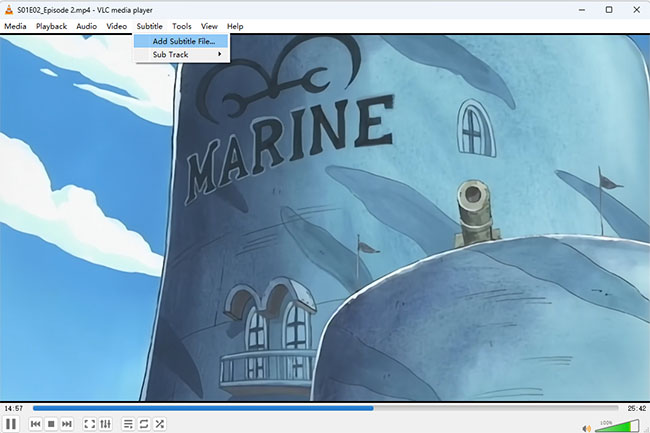Image resolution: width=650 pixels, height=433 pixels.
Task: Open the Audio menu
Action: 87,26
